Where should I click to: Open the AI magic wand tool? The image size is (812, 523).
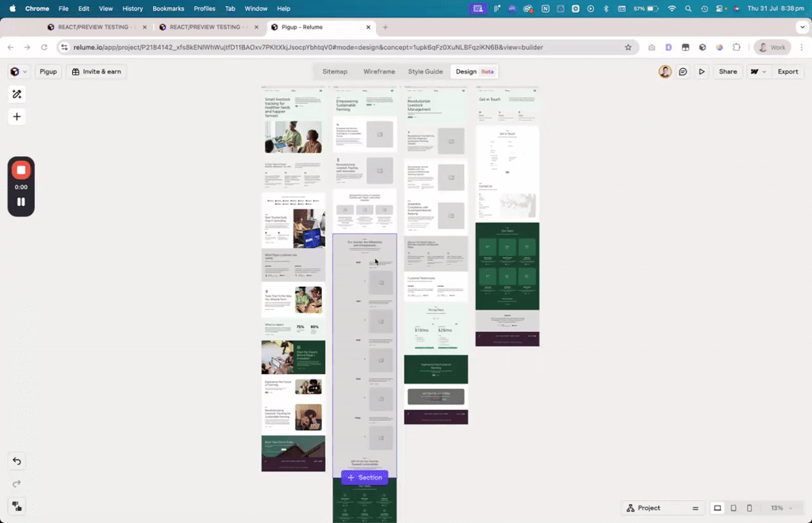coord(17,94)
